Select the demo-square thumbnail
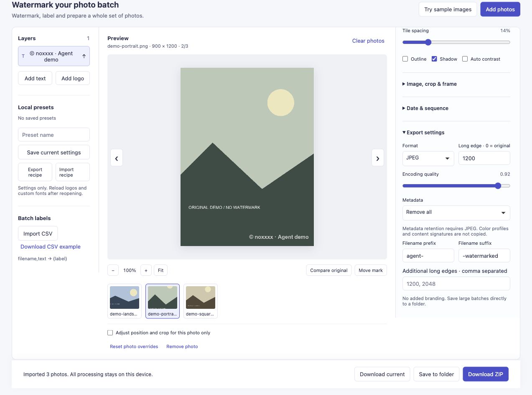Image resolution: width=532 pixels, height=395 pixels. click(201, 301)
